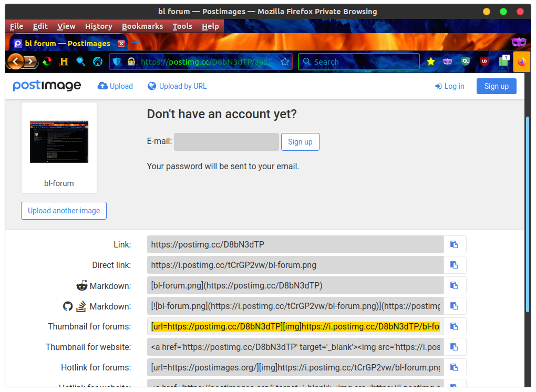Open the Bookmarks menu

coord(142,26)
